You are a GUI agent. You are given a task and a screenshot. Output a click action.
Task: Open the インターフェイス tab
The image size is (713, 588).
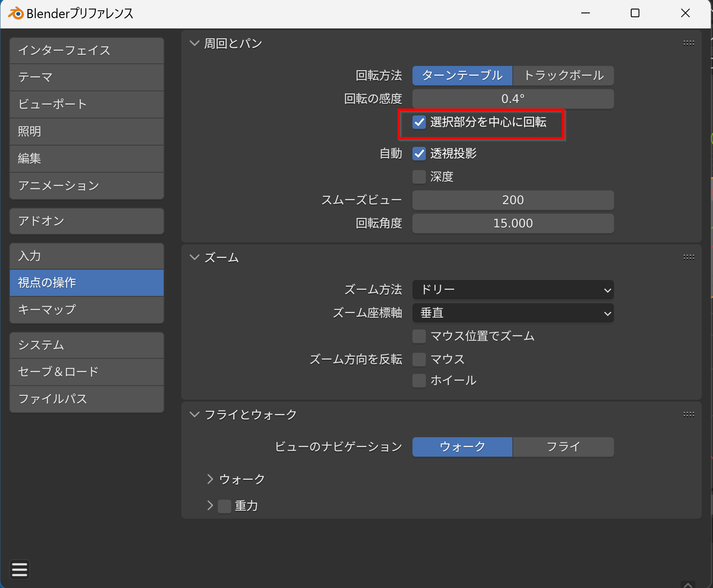coord(87,50)
